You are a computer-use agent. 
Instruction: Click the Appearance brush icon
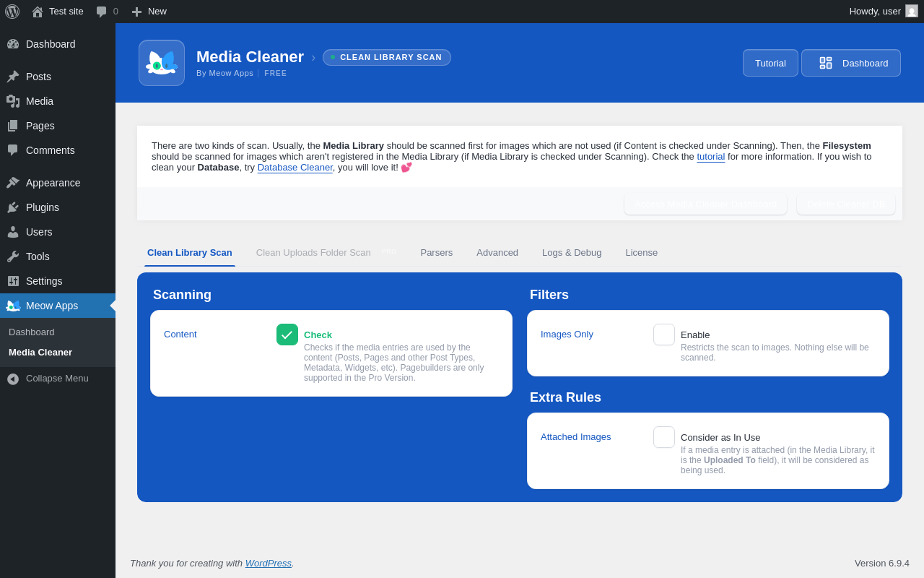pyautogui.click(x=13, y=183)
